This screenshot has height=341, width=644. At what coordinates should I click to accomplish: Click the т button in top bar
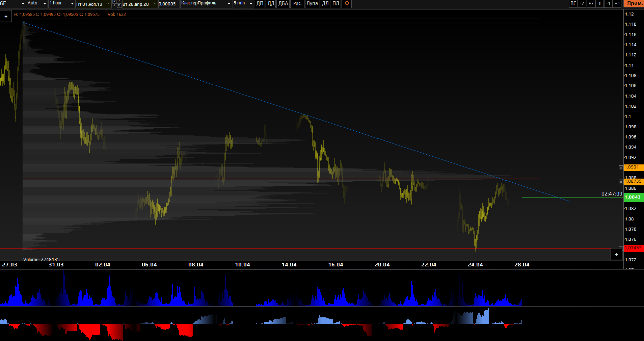(600, 4)
